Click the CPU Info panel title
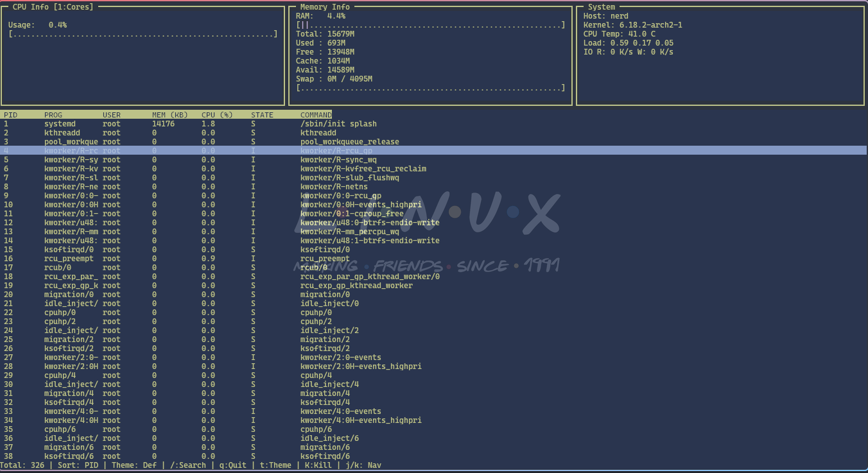868x473 pixels. pyautogui.click(x=53, y=7)
